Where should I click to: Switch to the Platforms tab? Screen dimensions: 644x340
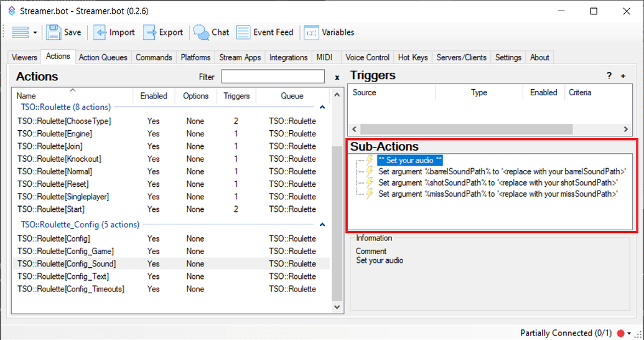[x=195, y=57]
